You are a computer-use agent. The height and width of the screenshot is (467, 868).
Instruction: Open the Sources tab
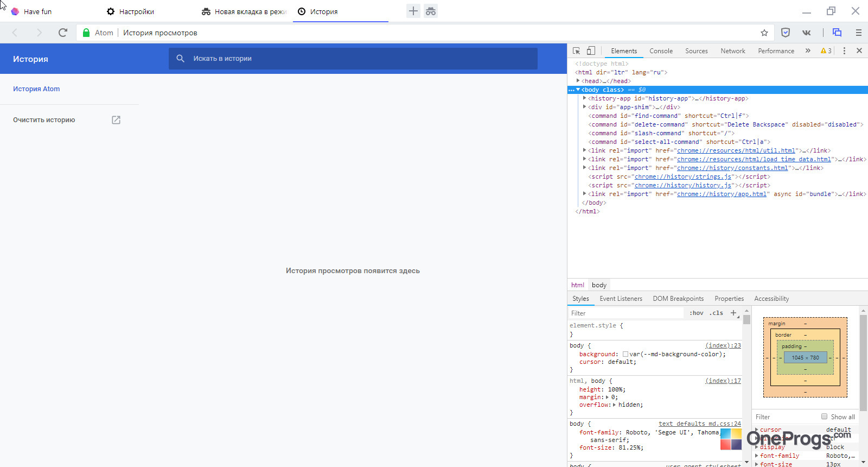point(697,51)
